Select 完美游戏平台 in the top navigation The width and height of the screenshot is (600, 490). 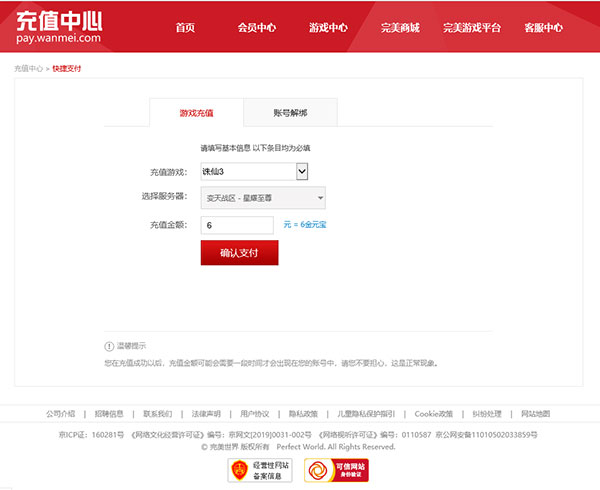[x=472, y=28]
